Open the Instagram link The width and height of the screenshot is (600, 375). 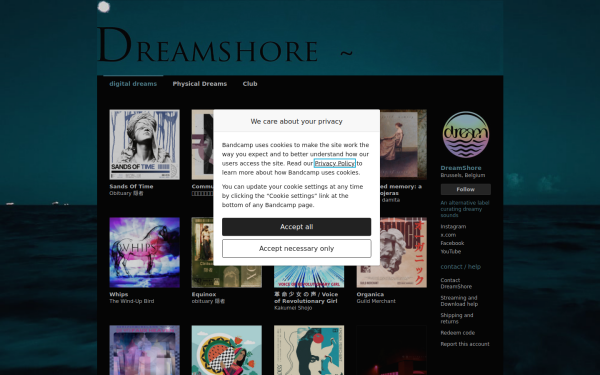tap(453, 227)
